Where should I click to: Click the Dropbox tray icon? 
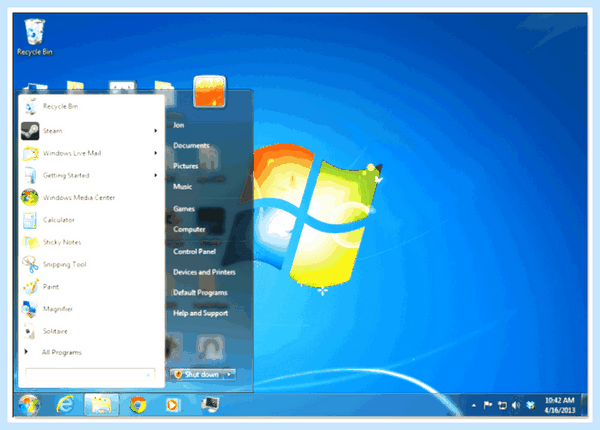tap(530, 405)
